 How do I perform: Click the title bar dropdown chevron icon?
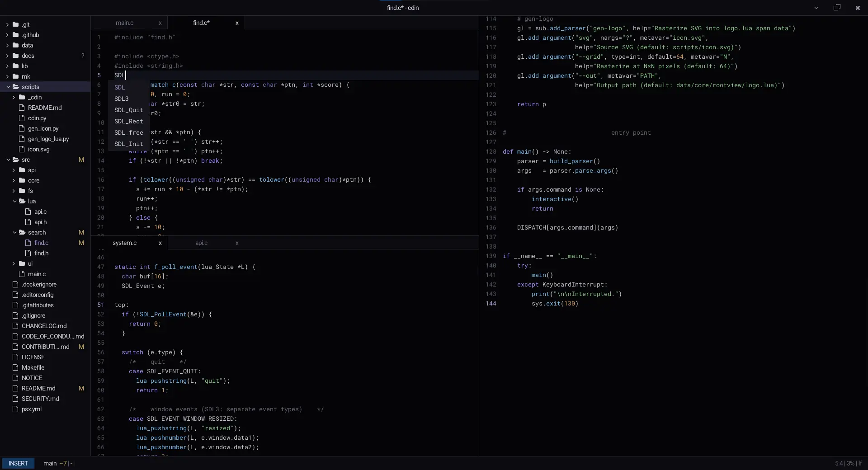[x=816, y=8]
